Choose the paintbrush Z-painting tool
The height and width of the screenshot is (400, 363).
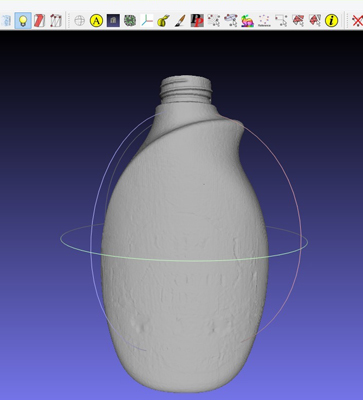tap(180, 21)
